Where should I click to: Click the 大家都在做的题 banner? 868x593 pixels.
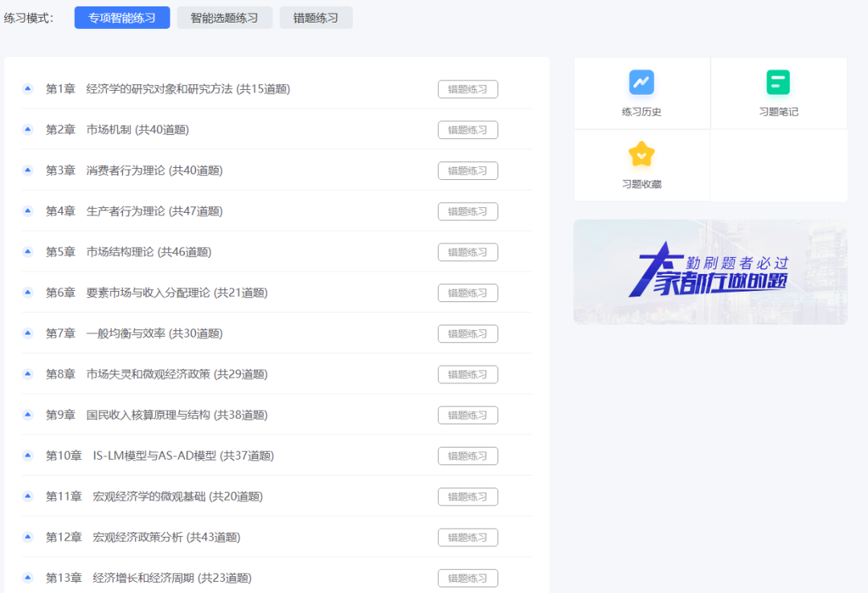tap(710, 272)
